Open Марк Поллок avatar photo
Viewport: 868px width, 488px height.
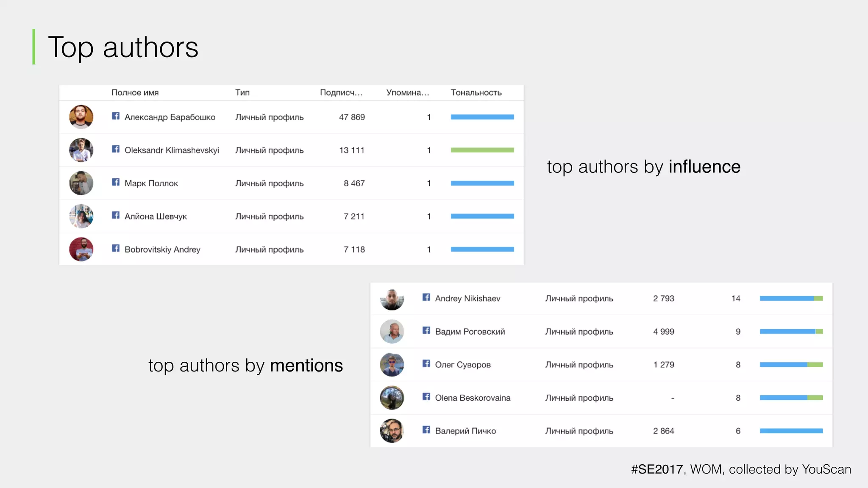(x=81, y=183)
